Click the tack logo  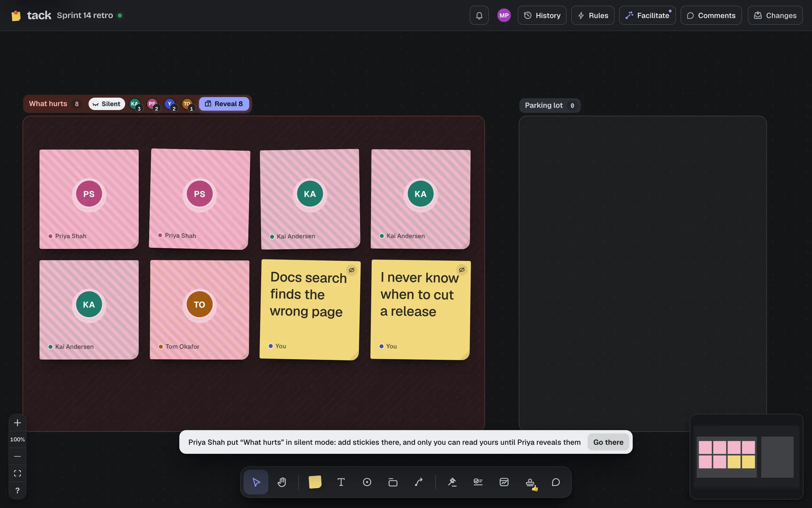pos(31,15)
